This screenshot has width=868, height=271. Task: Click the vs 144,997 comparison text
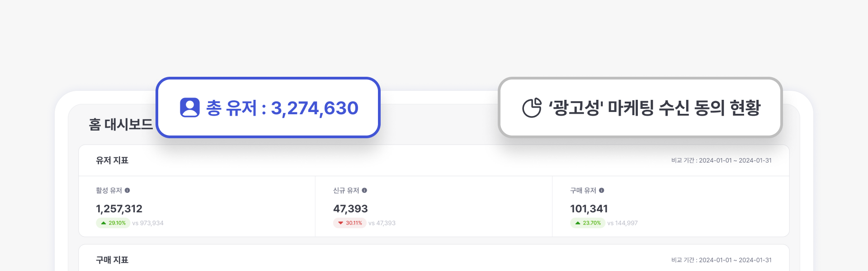click(x=623, y=223)
